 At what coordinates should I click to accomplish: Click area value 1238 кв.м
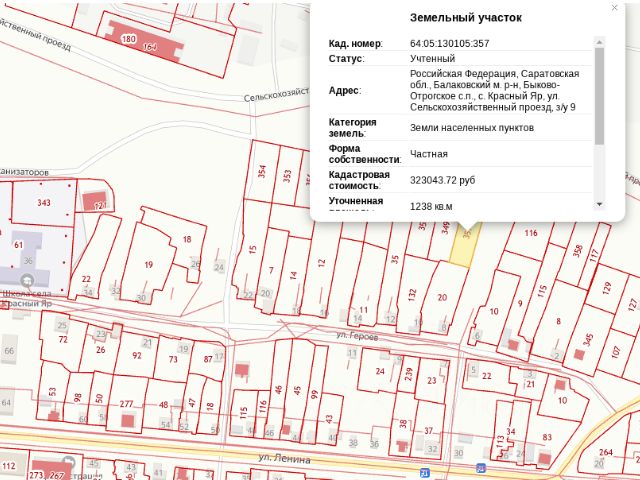pos(431,206)
